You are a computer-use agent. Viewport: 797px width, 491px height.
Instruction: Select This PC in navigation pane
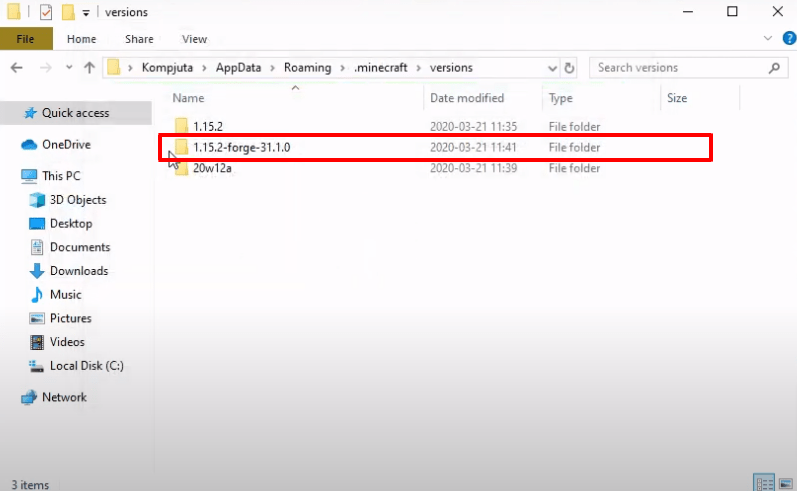pos(61,176)
